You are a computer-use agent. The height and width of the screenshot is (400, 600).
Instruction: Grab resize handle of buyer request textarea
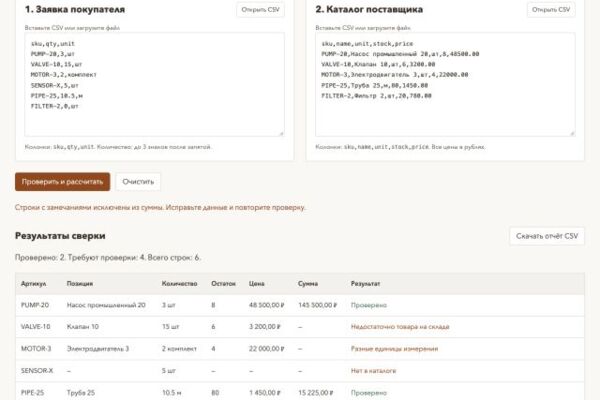[x=281, y=133]
